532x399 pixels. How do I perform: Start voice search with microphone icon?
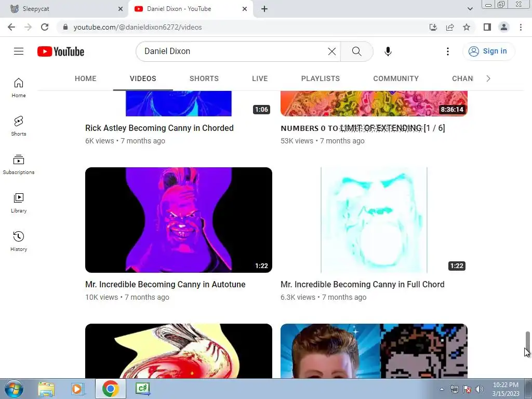point(388,51)
